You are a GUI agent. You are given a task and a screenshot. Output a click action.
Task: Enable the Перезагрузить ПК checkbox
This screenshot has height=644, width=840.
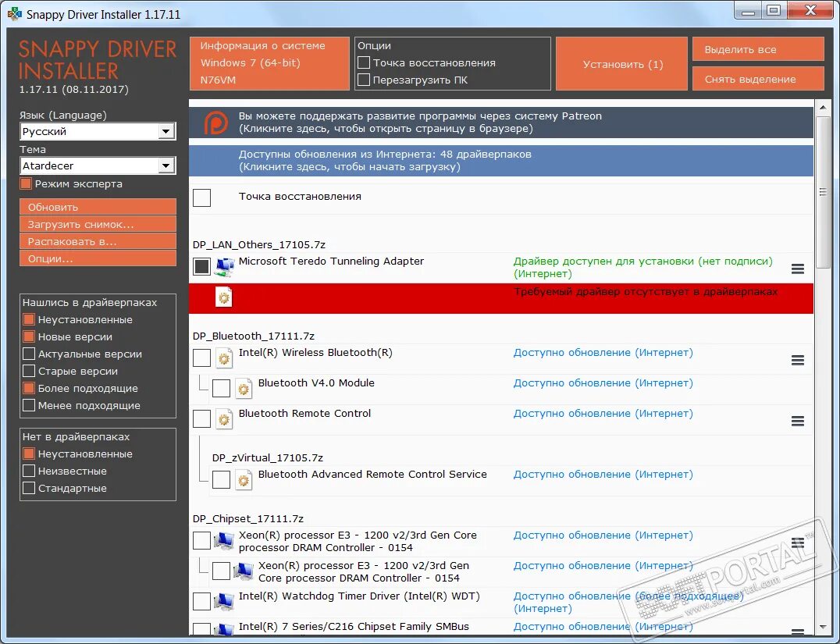pos(364,80)
